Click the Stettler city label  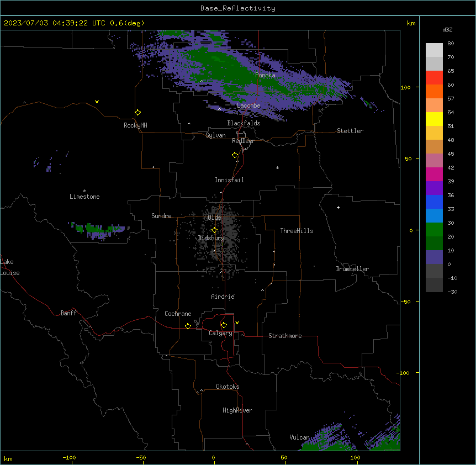click(350, 131)
